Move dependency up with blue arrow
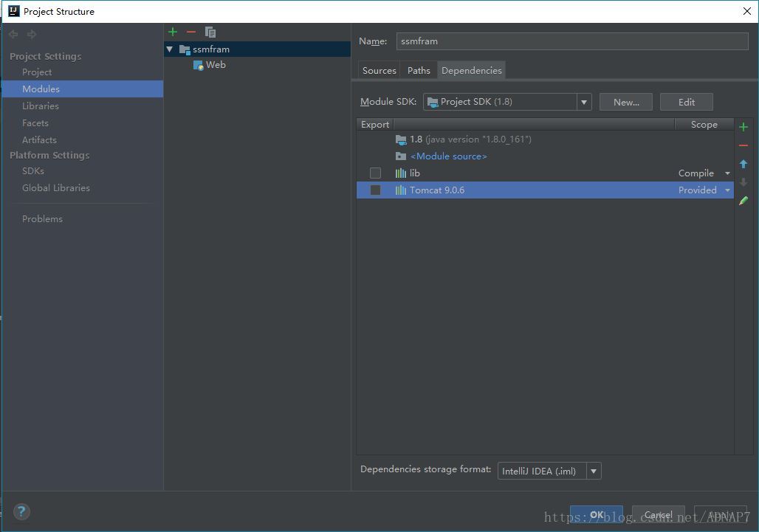 coord(743,164)
